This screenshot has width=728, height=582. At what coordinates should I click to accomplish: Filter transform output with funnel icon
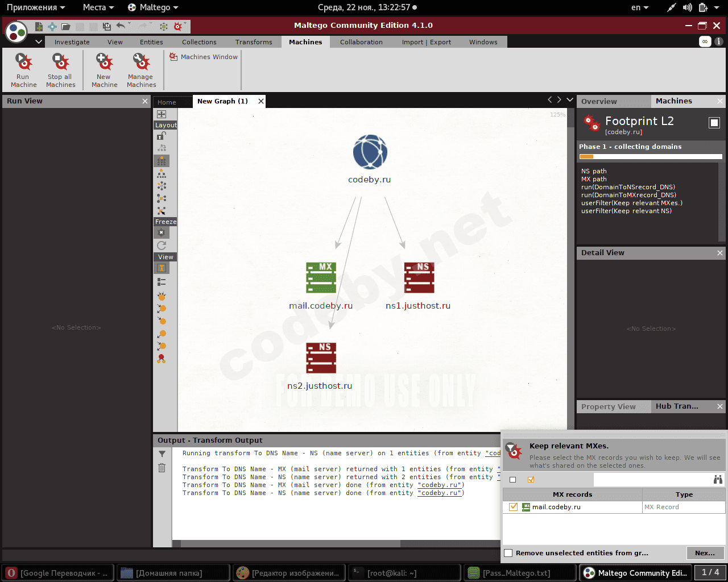(162, 454)
